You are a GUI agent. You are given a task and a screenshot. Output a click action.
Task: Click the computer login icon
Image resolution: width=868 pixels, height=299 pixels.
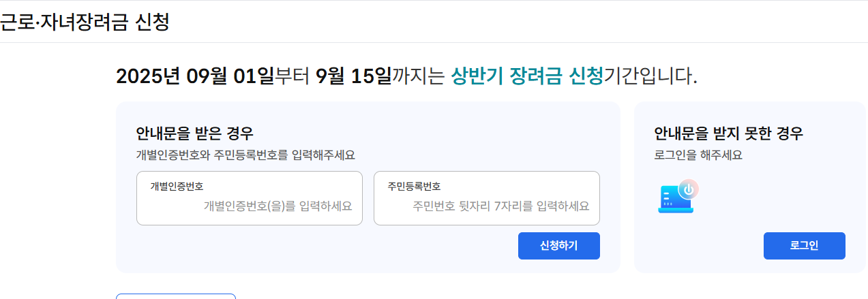click(x=678, y=196)
